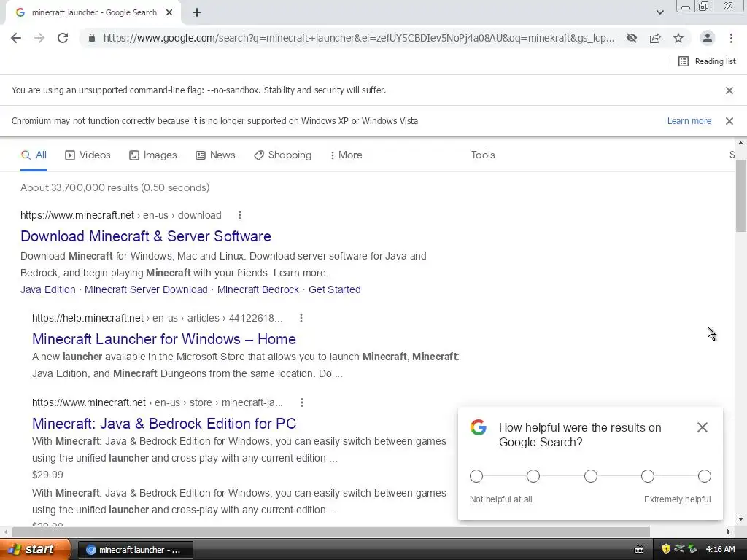Open options for the minecraft.net store result
This screenshot has width=747, height=560.
click(x=301, y=402)
